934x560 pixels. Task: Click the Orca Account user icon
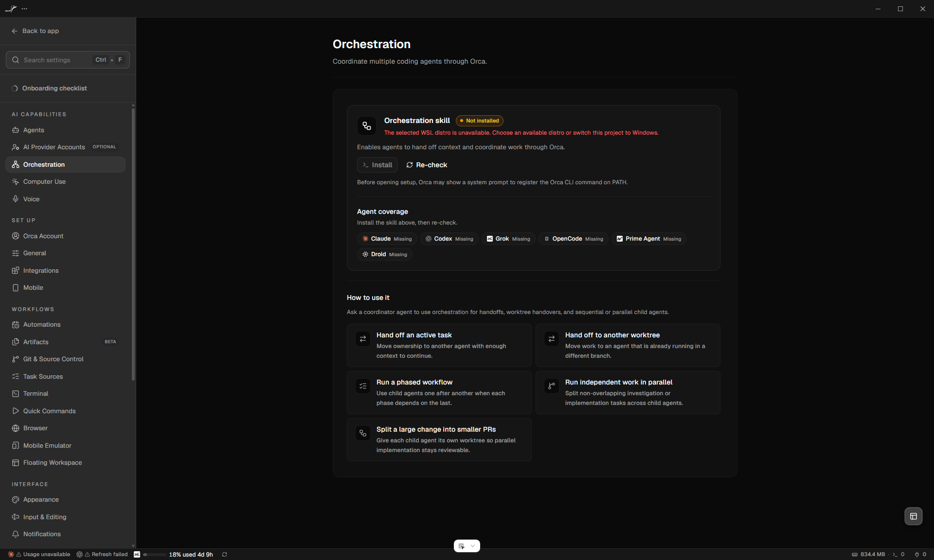click(x=16, y=236)
